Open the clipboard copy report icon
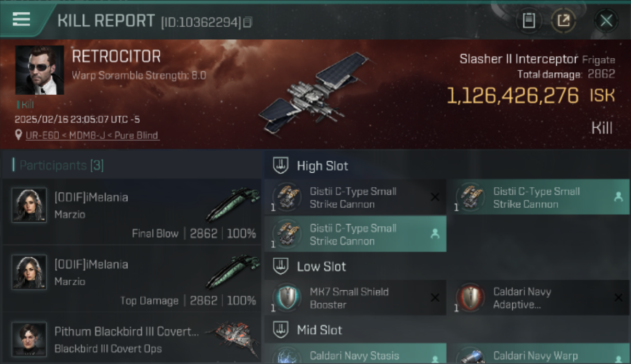The width and height of the screenshot is (631, 364). [529, 20]
